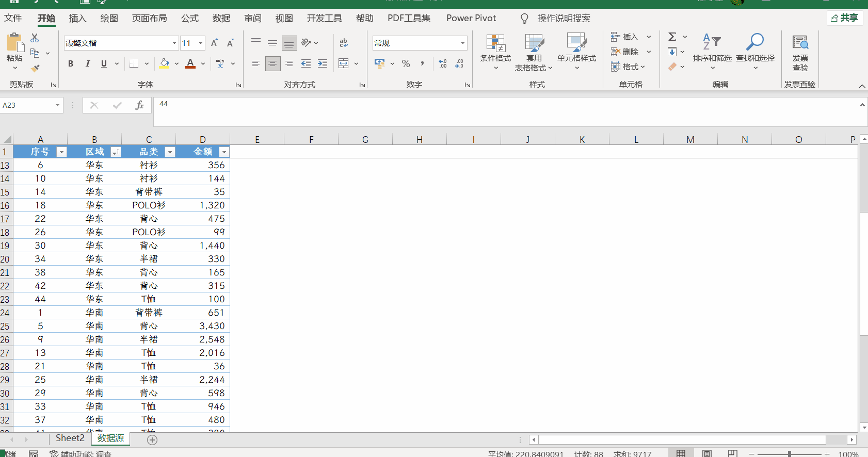
Task: Toggle Underline formatting
Action: click(x=104, y=63)
